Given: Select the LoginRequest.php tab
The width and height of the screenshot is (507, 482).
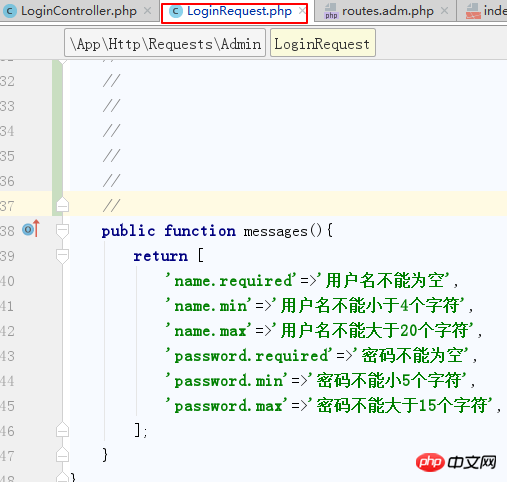Looking at the screenshot, I should tap(235, 12).
